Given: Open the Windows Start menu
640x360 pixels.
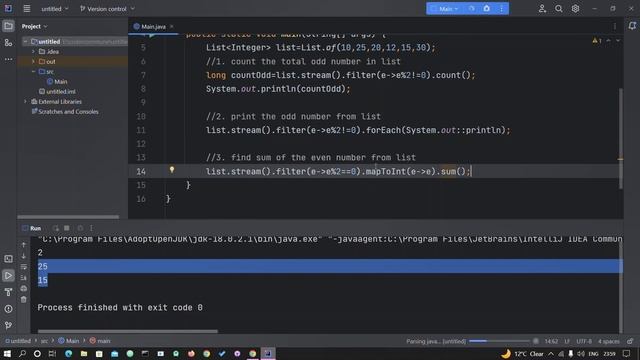Looking at the screenshot, I should coord(7,353).
